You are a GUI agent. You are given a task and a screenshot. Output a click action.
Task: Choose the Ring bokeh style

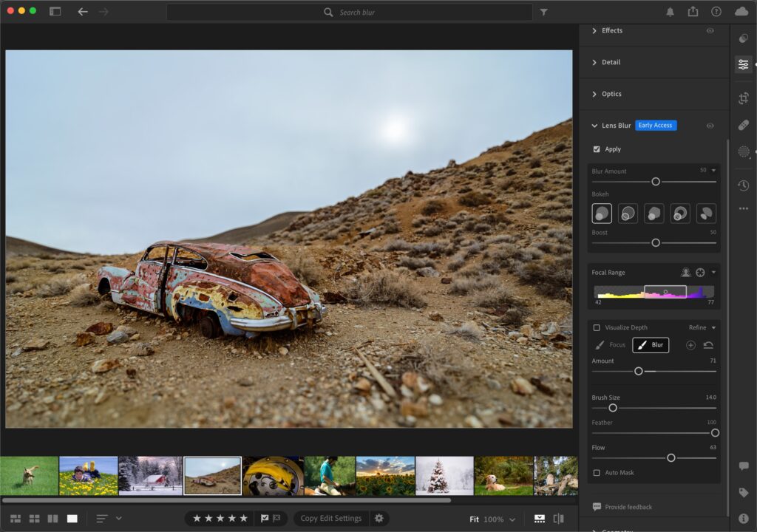click(680, 214)
